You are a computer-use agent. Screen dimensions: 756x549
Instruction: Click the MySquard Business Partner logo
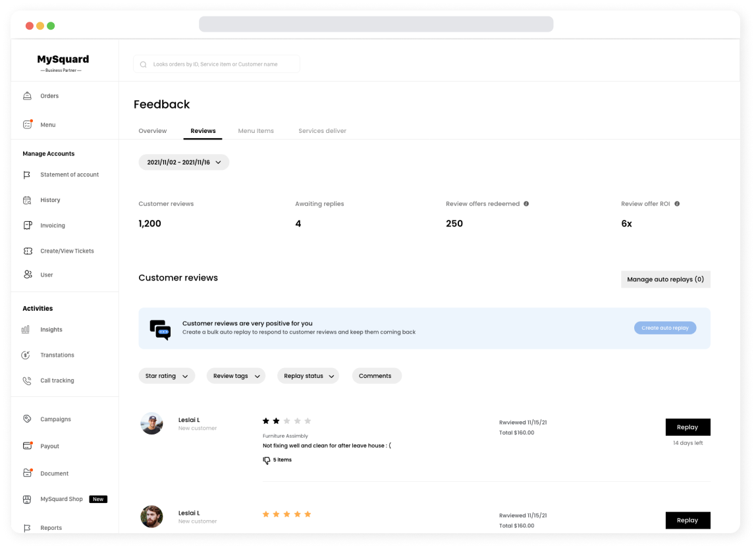pos(63,63)
